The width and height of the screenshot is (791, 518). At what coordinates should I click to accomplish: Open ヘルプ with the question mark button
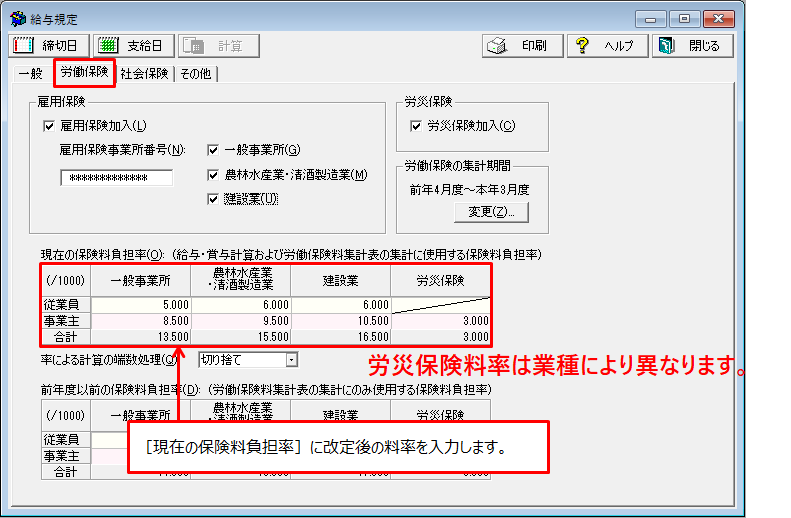[607, 46]
